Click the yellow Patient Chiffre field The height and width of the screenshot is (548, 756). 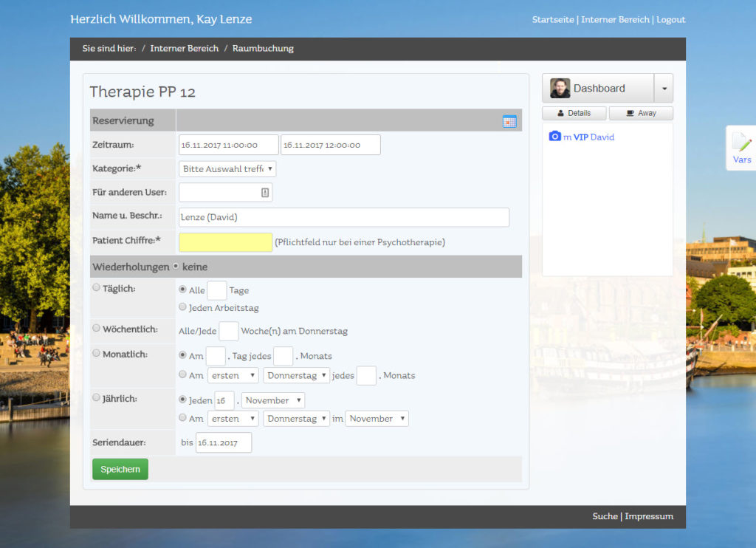[x=225, y=242]
